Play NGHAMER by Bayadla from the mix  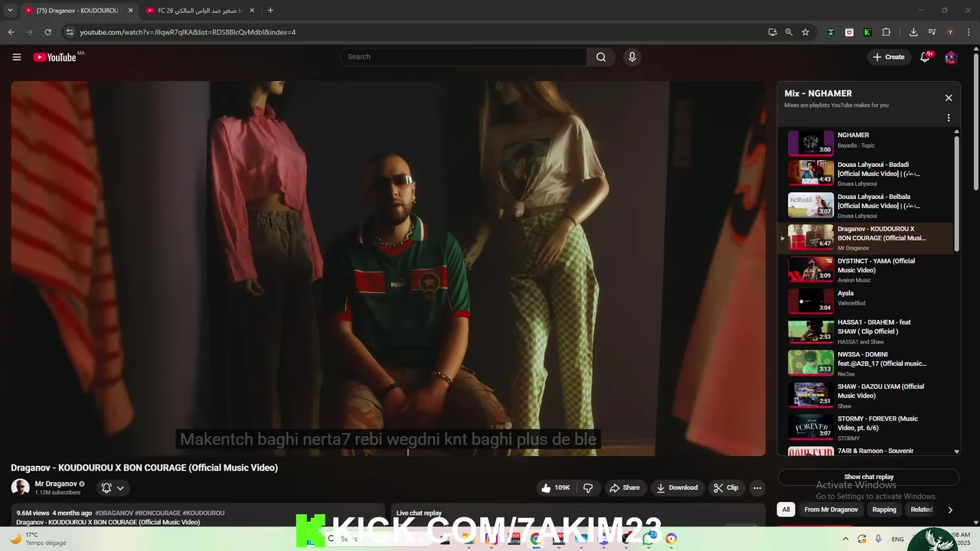pos(865,142)
